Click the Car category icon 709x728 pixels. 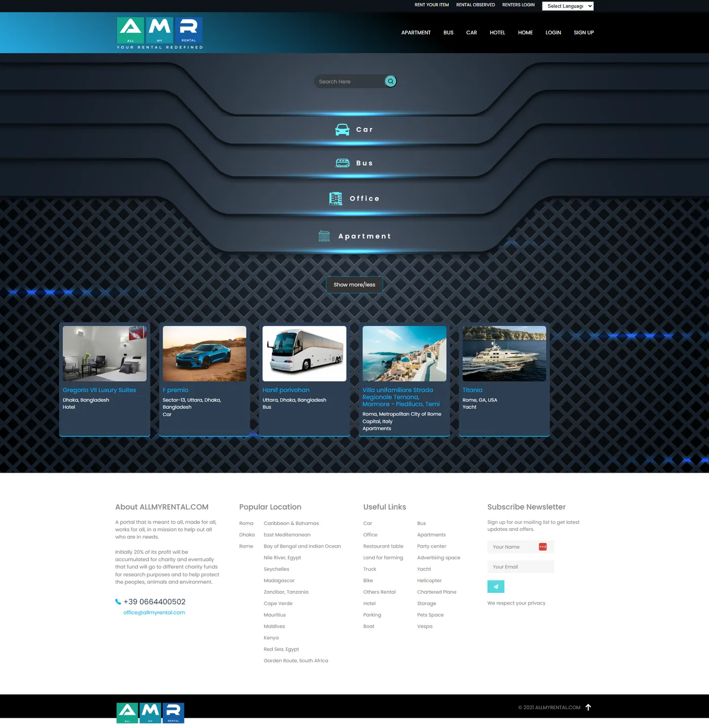(x=342, y=130)
